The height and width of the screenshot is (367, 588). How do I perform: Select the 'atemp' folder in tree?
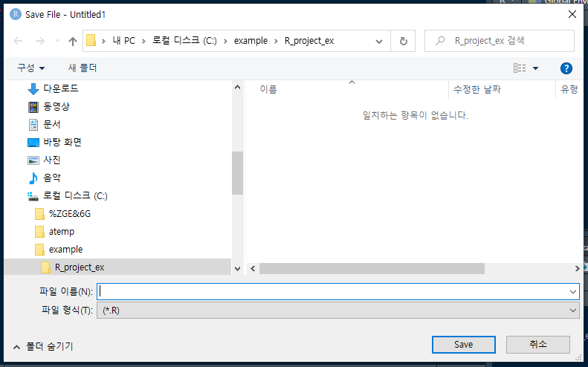62,232
